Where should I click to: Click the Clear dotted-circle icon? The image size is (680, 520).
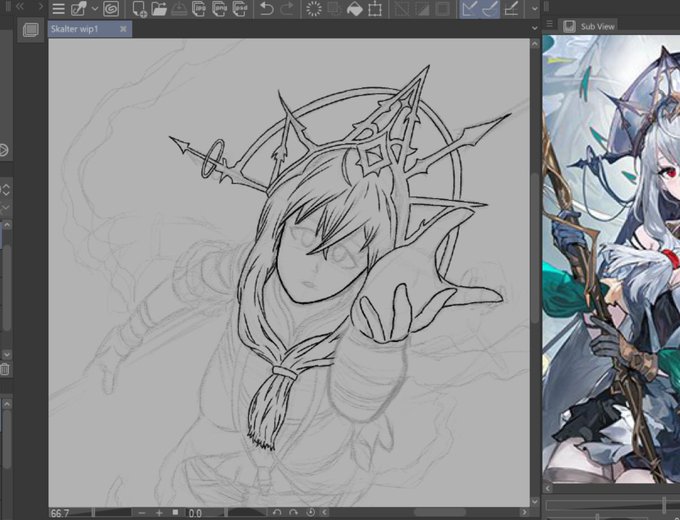click(x=314, y=9)
